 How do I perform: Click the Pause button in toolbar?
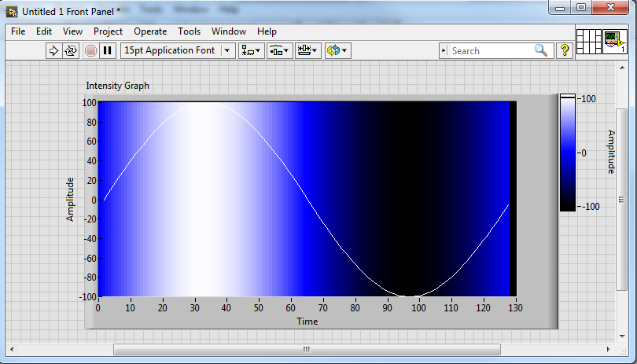[x=108, y=51]
